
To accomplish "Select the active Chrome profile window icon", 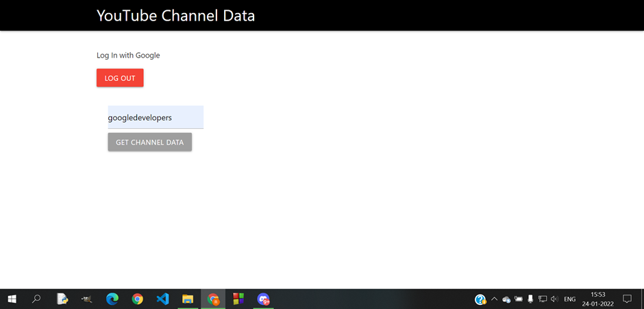I will [x=213, y=299].
